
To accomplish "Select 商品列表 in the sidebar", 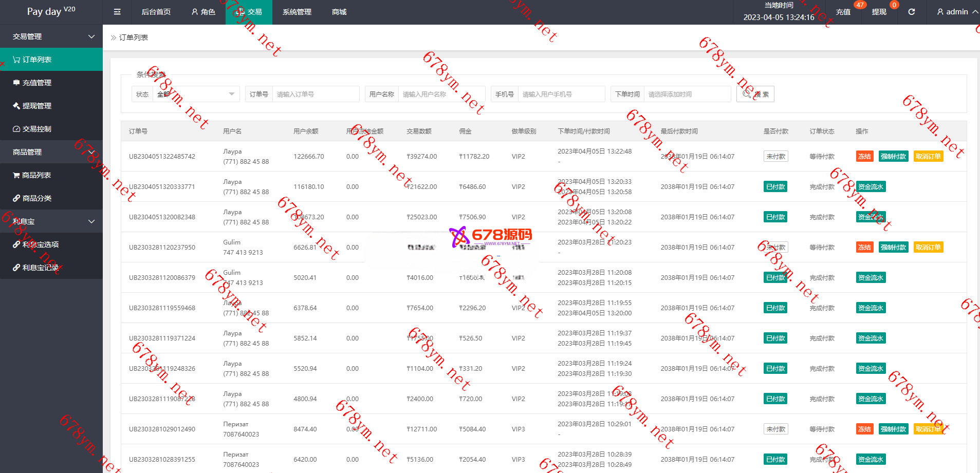I will tap(51, 175).
